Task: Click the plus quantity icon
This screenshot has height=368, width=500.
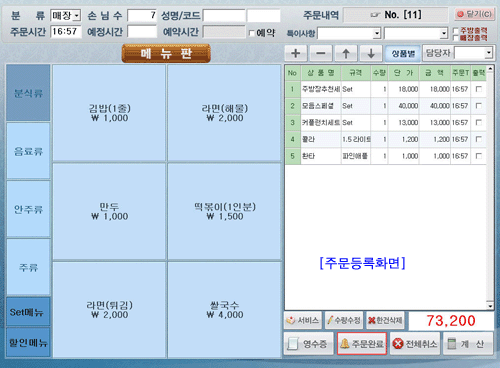Action: [x=296, y=53]
